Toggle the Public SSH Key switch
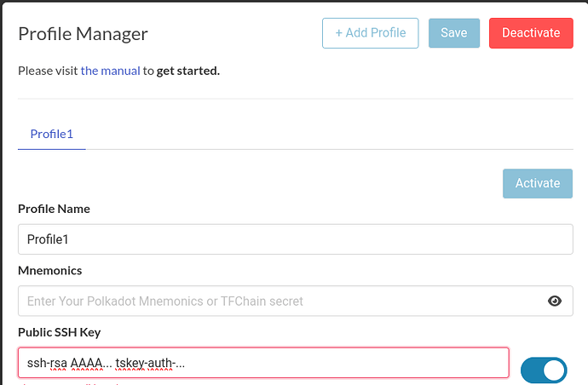588x385 pixels. (x=544, y=371)
